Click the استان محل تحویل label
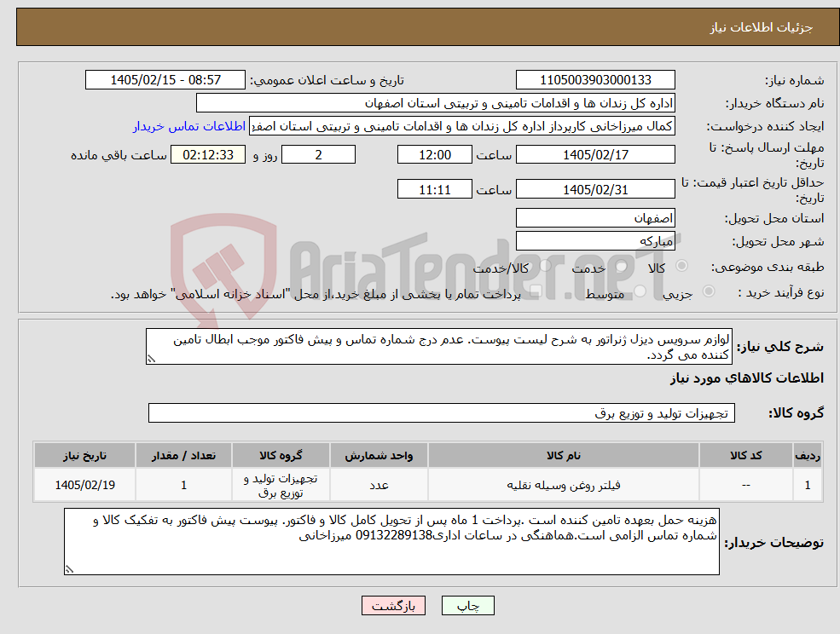Viewport: 840px width, 634px height. (x=774, y=218)
